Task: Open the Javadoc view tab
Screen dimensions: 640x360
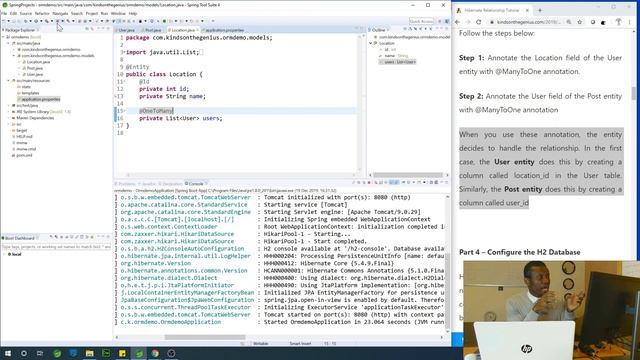Action: [148, 184]
